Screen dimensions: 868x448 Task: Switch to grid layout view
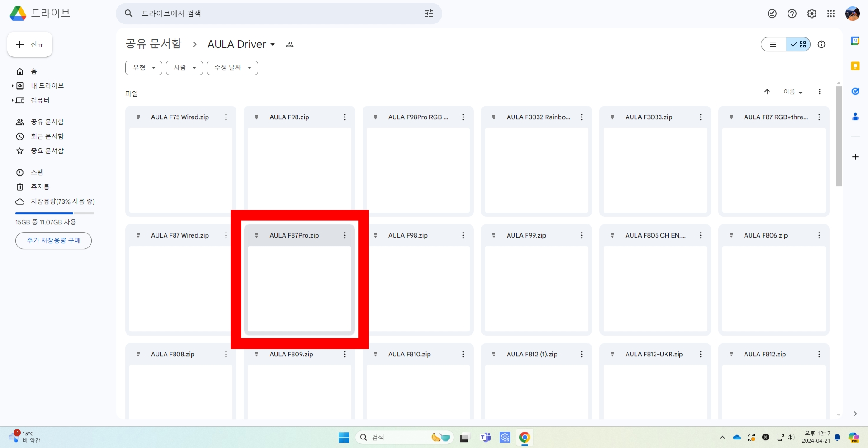(x=798, y=44)
